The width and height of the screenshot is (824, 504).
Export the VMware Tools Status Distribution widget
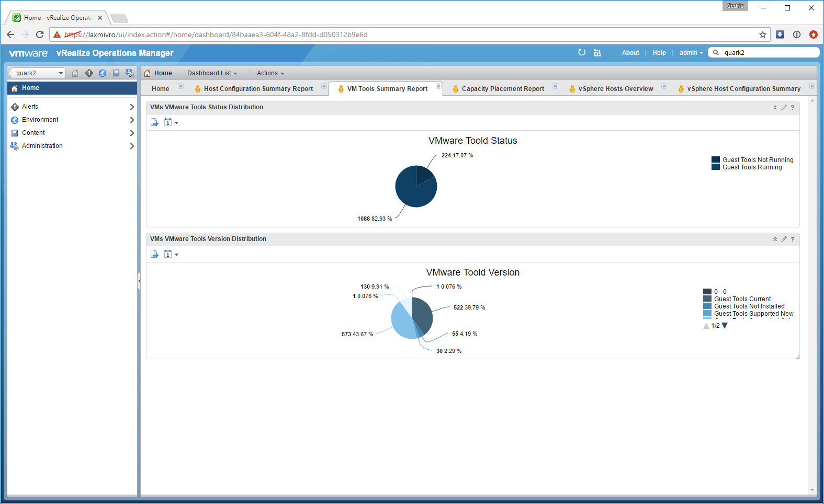(x=154, y=122)
